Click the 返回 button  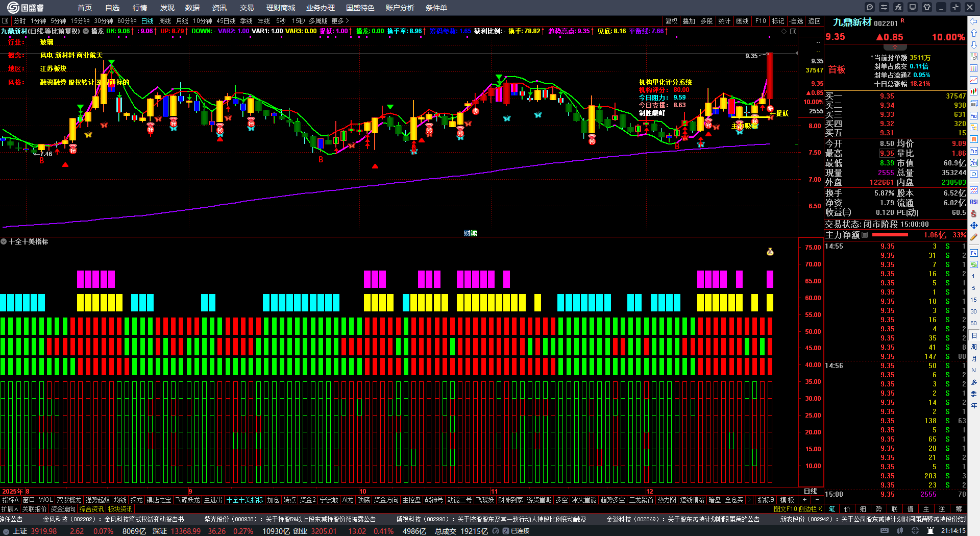[x=815, y=21]
